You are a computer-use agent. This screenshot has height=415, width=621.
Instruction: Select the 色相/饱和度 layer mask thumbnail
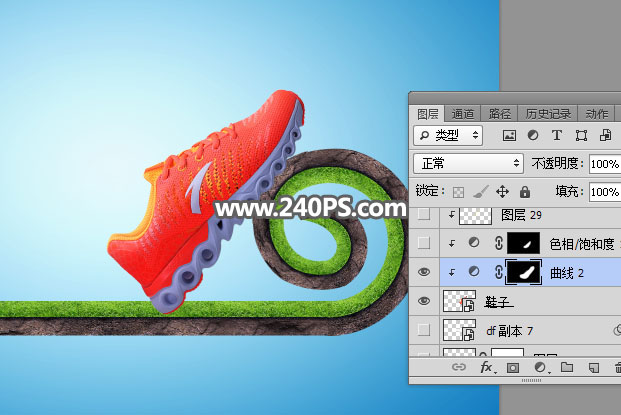pos(524,243)
